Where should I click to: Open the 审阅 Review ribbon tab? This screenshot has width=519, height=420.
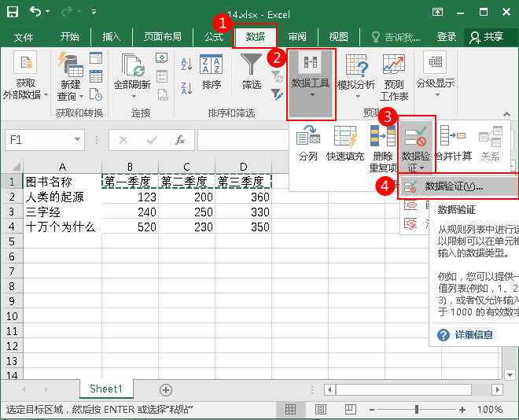click(296, 37)
